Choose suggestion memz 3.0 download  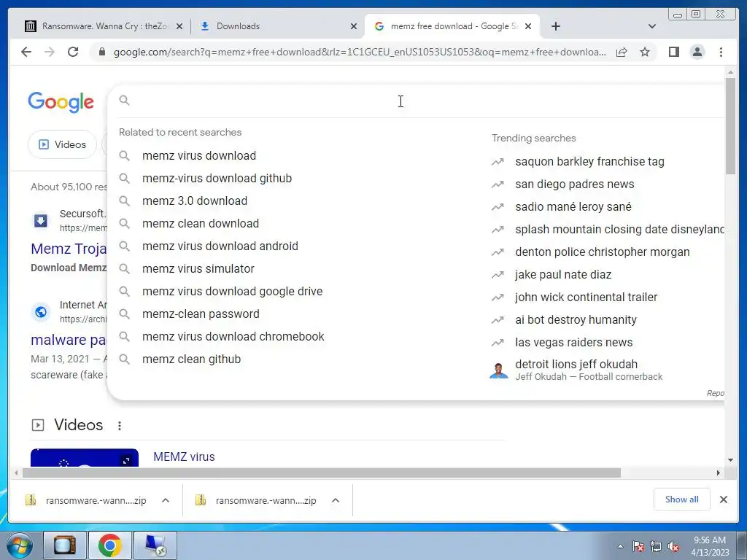tap(194, 201)
